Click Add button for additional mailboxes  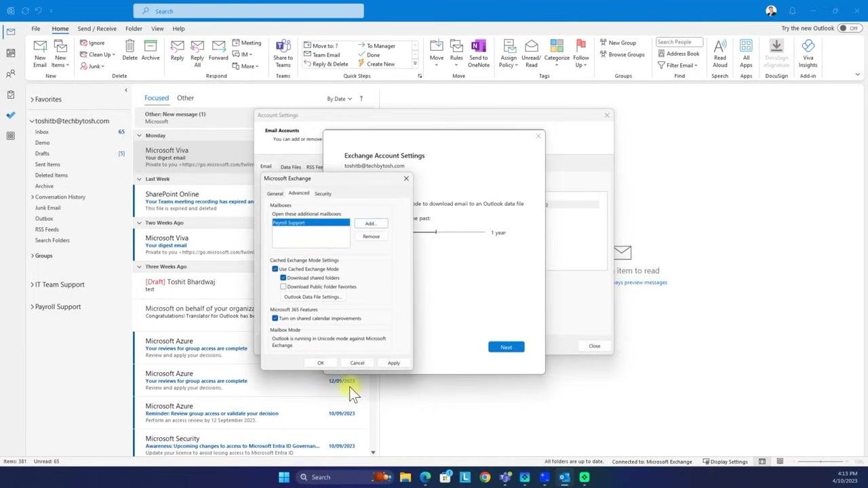click(370, 224)
